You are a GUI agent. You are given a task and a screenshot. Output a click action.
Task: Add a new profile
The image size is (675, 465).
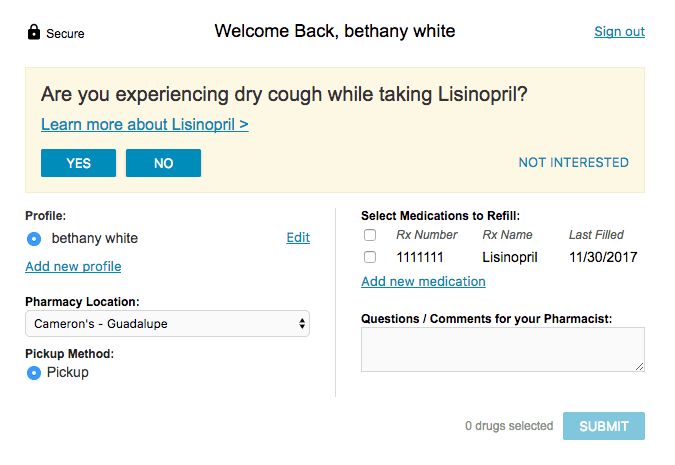(73, 266)
